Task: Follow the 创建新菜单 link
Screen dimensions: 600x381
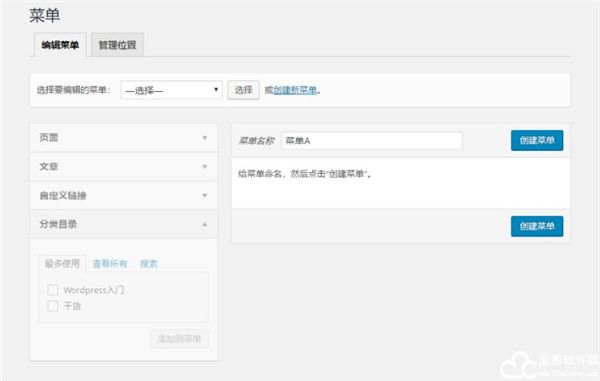Action: (x=295, y=90)
